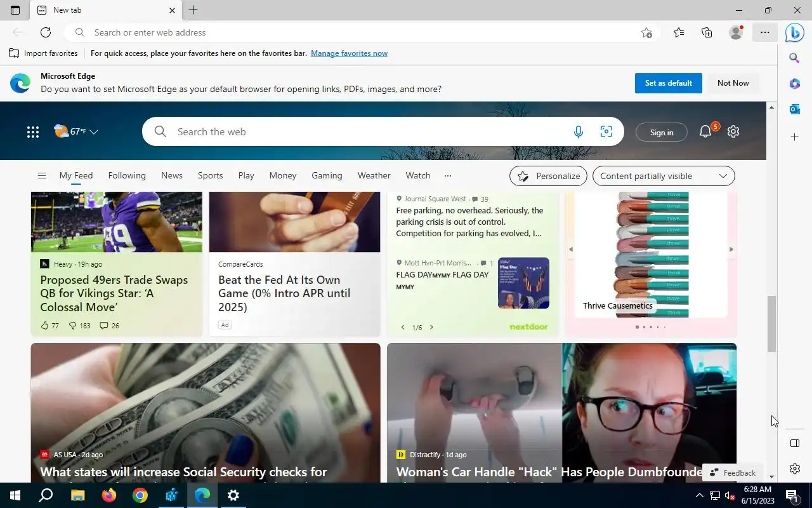Viewport: 812px width, 508px height.
Task: Click the Personalize button
Action: click(x=549, y=176)
